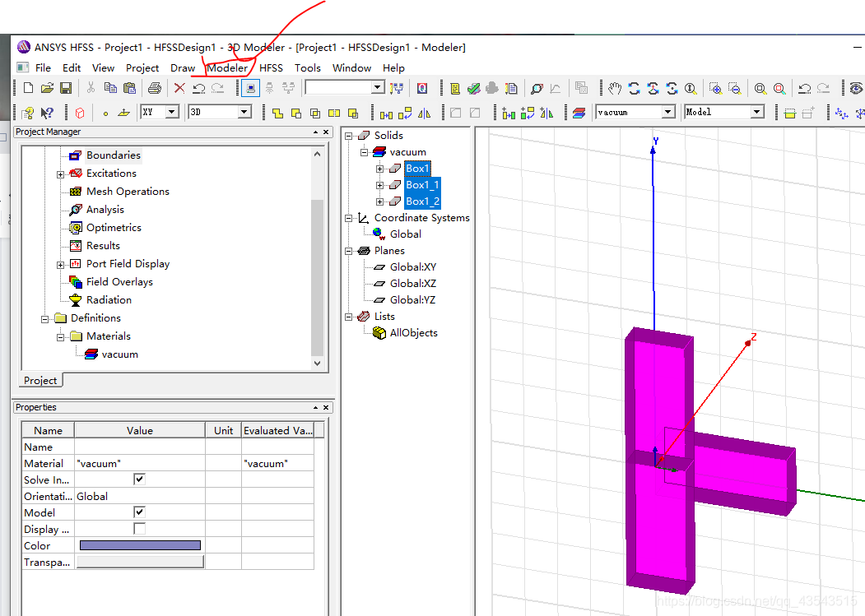
Task: Click the Zoom In selection icon
Action: 715,88
